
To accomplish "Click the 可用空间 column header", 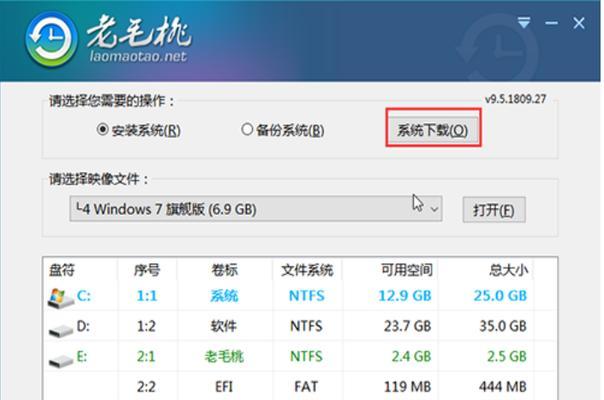I will pyautogui.click(x=406, y=270).
